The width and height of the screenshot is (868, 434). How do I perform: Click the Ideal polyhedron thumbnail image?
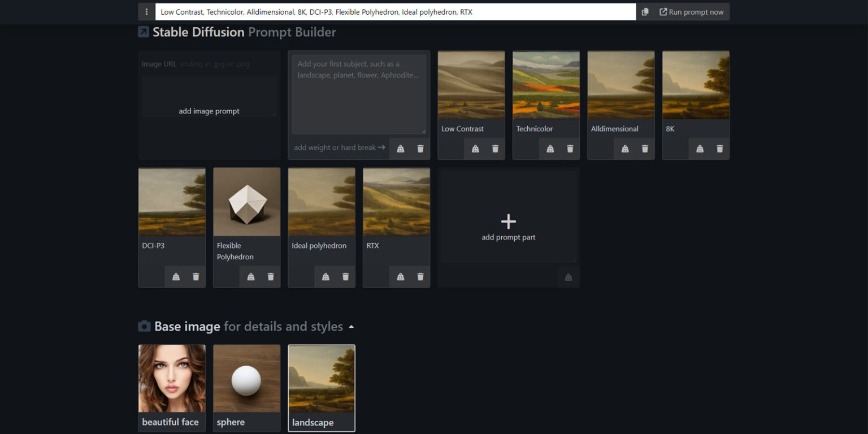coord(322,202)
